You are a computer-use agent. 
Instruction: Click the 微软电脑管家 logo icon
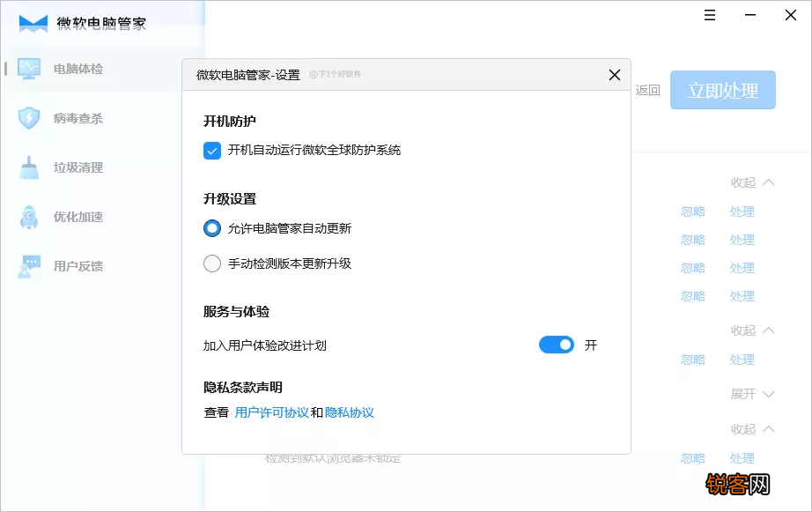[x=32, y=21]
